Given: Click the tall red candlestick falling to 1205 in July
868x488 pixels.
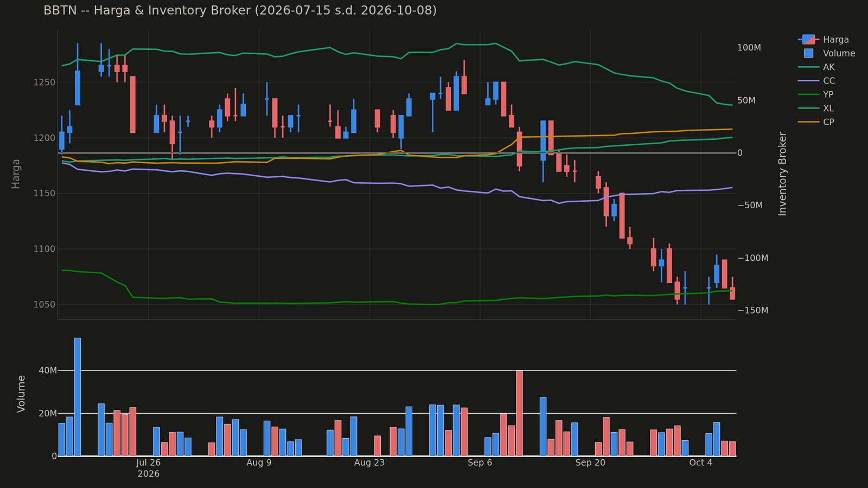Looking at the screenshot, I should point(133,105).
